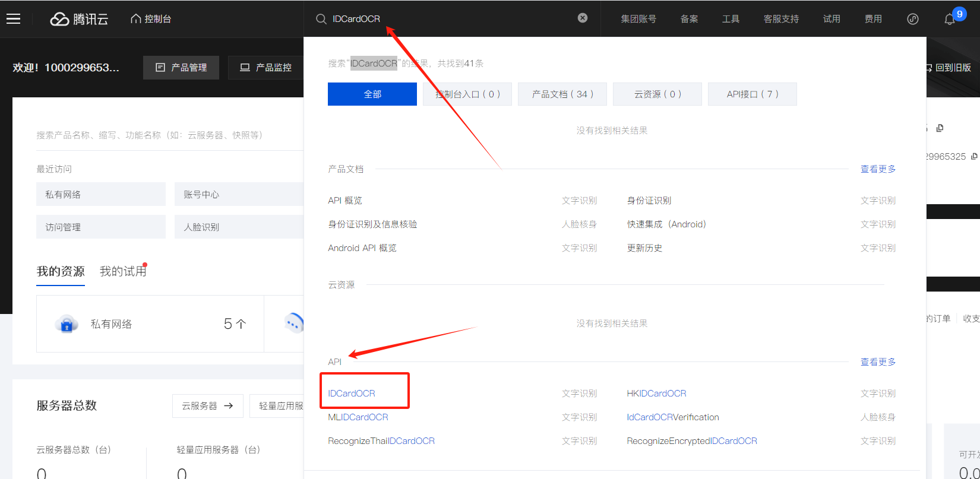Open 客服支持 menu

coord(781,19)
